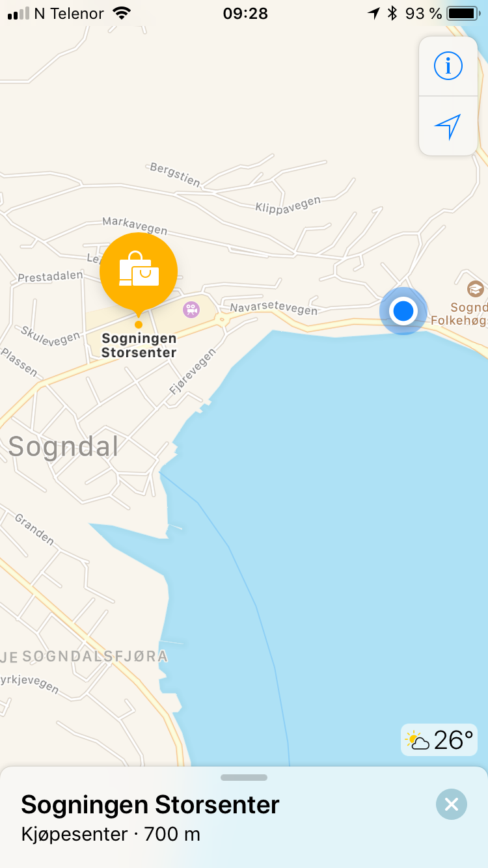Tap the Sogningen Storsenter card title
This screenshot has width=488, height=868.
tap(150, 805)
